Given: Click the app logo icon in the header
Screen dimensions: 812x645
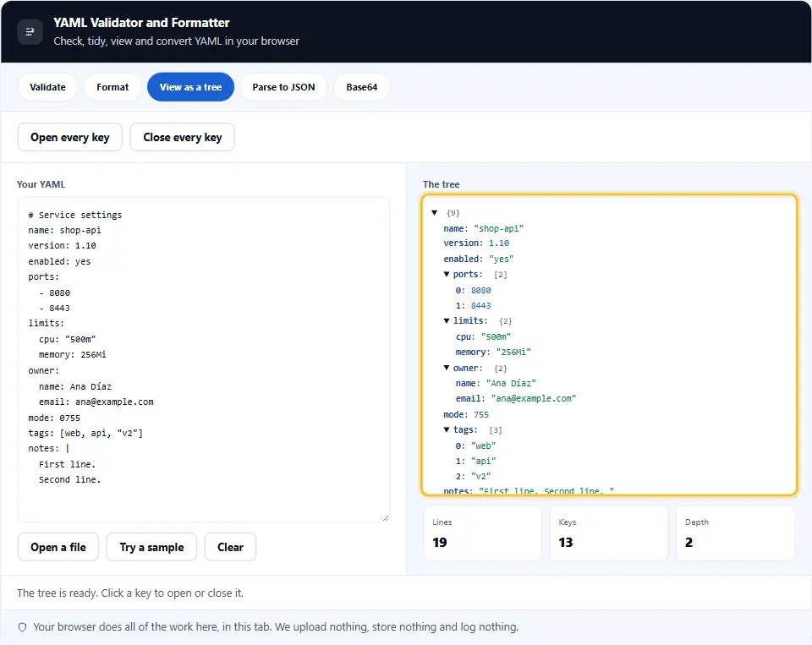Looking at the screenshot, I should click(x=30, y=31).
